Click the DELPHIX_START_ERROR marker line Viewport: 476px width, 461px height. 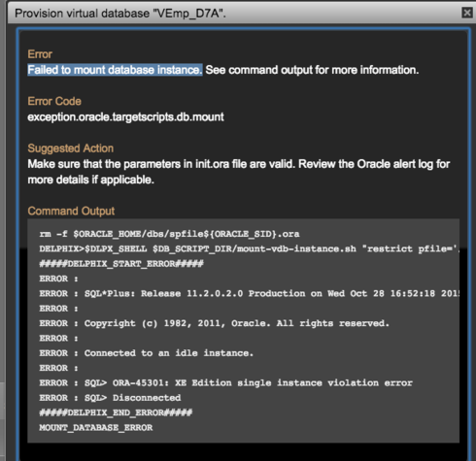pyautogui.click(x=121, y=264)
